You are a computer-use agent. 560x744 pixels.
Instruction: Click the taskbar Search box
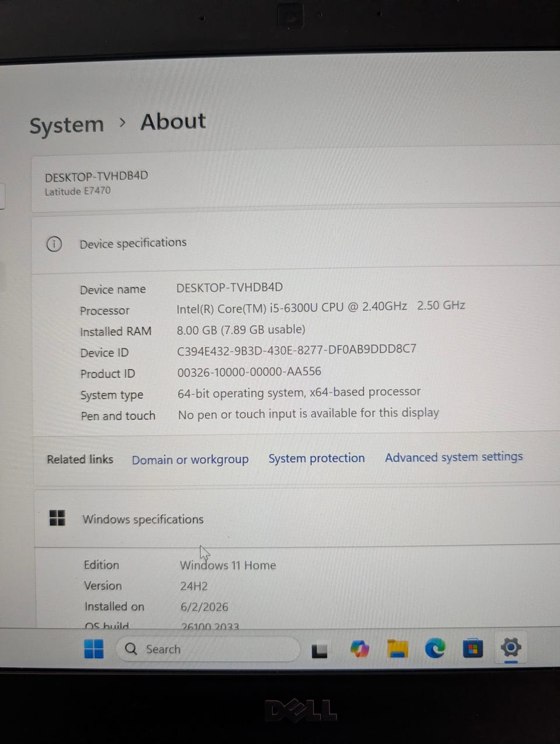point(208,649)
